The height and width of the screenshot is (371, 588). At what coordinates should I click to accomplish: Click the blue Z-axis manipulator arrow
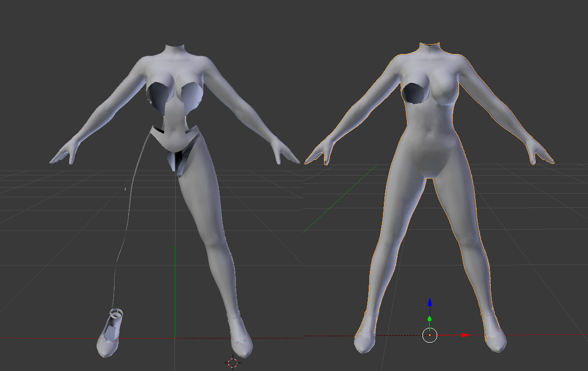point(430,302)
